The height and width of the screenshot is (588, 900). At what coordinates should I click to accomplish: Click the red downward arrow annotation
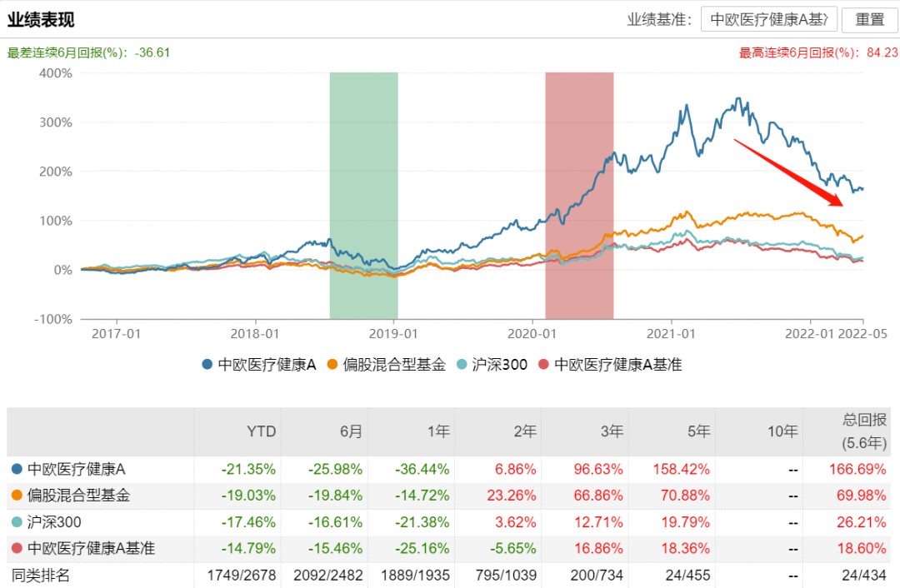click(x=789, y=172)
